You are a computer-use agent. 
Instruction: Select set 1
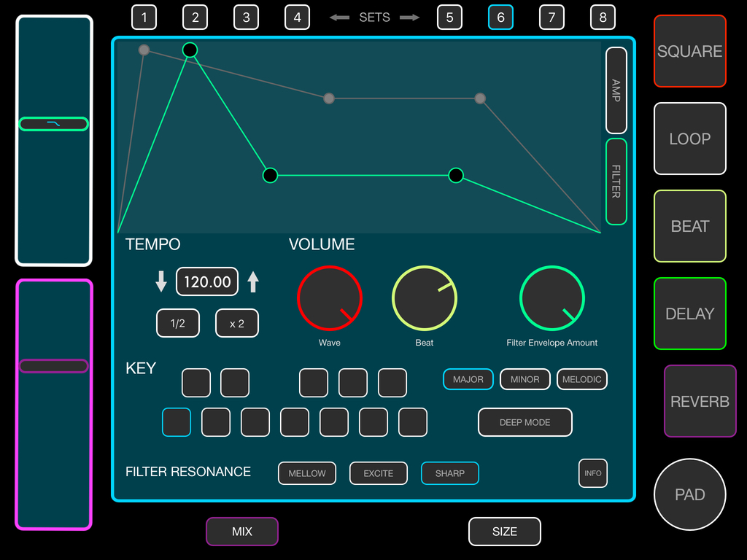click(x=144, y=17)
